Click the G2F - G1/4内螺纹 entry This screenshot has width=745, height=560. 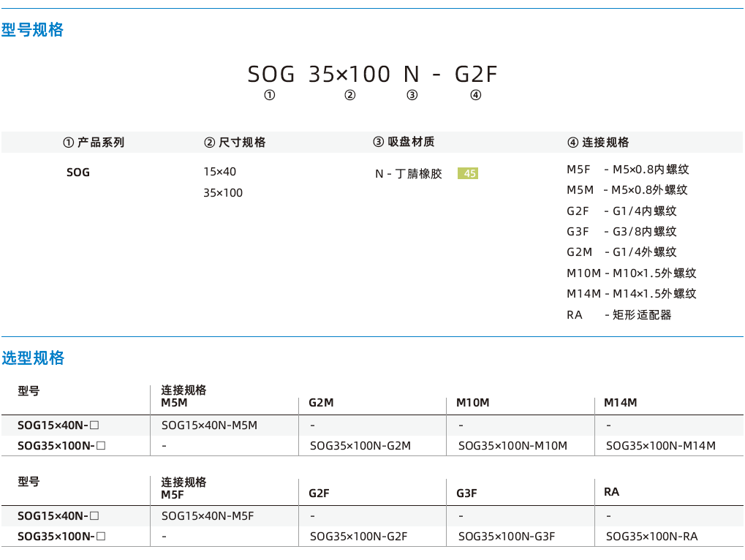(621, 211)
